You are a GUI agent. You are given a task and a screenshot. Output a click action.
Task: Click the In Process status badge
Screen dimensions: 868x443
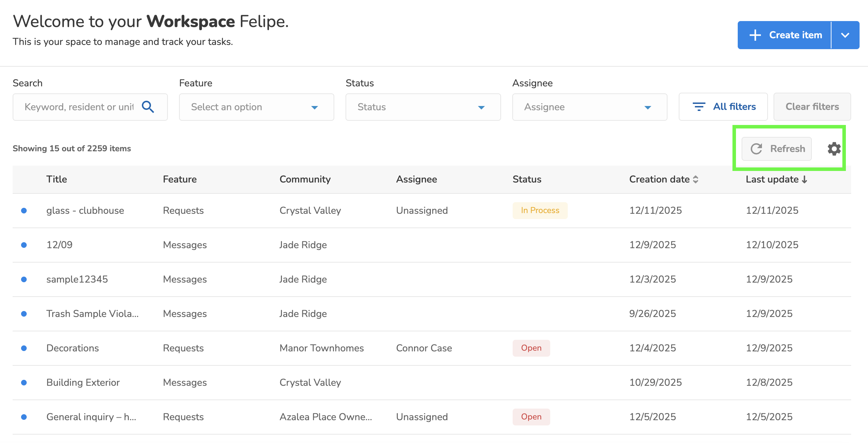pos(540,211)
